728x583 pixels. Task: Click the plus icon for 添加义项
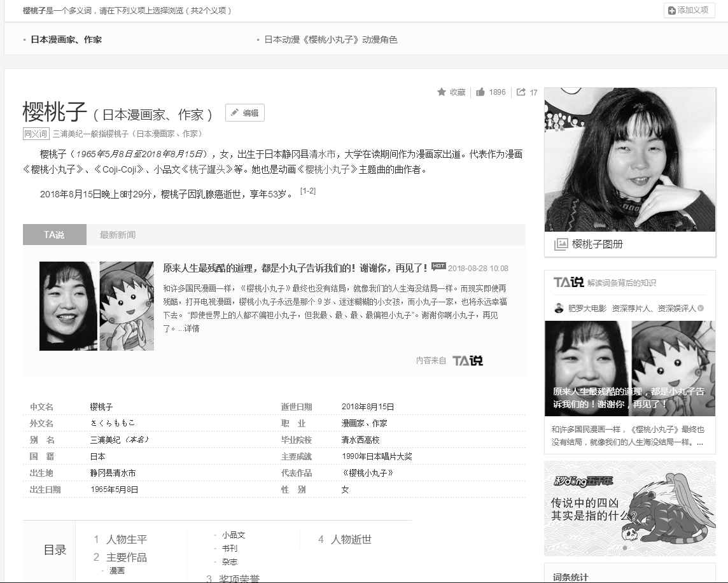pos(671,10)
